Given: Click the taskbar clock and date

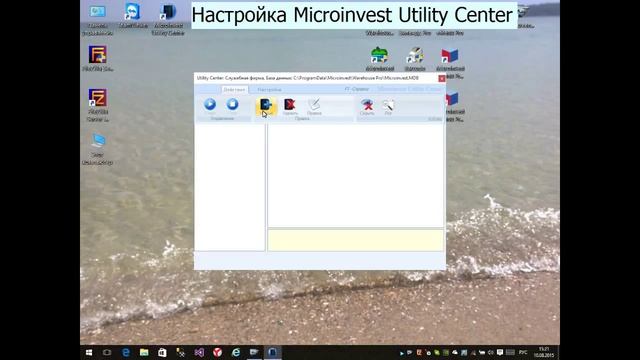Looking at the screenshot, I should tap(544, 352).
